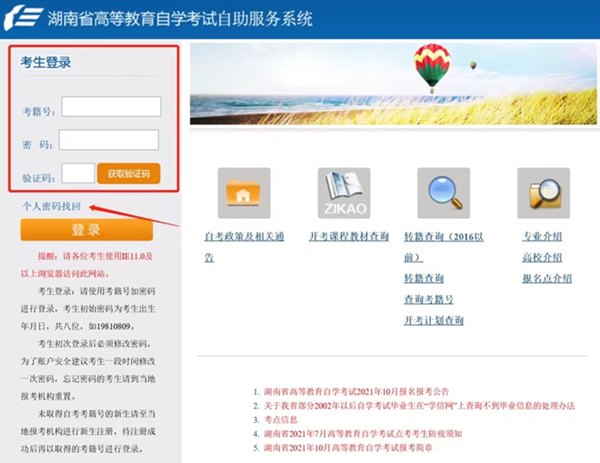Open the 个人密码找回 password recovery link
Screen dimensions: 600x463
click(51, 206)
